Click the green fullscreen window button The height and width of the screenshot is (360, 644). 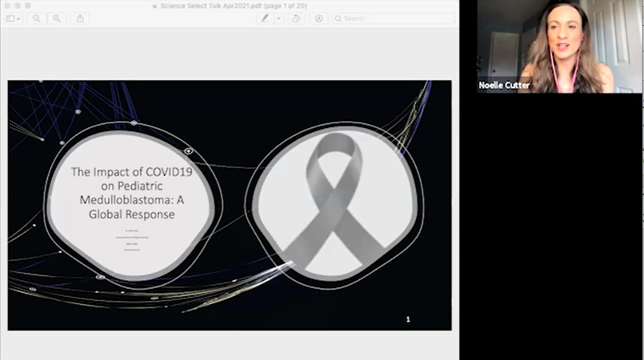coord(28,6)
